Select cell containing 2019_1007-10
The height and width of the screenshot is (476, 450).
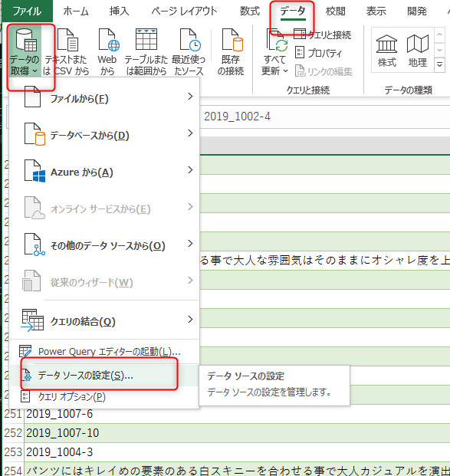237,433
